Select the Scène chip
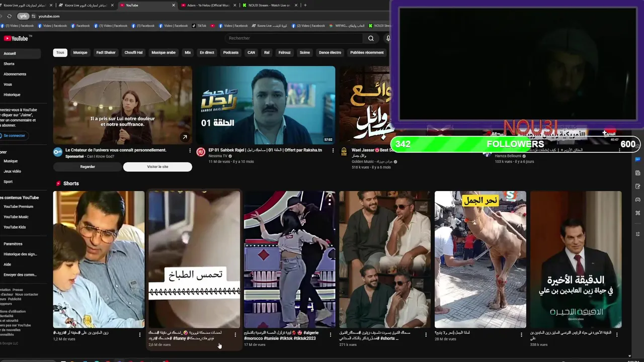Viewport: 644px width, 362px height. tap(305, 52)
